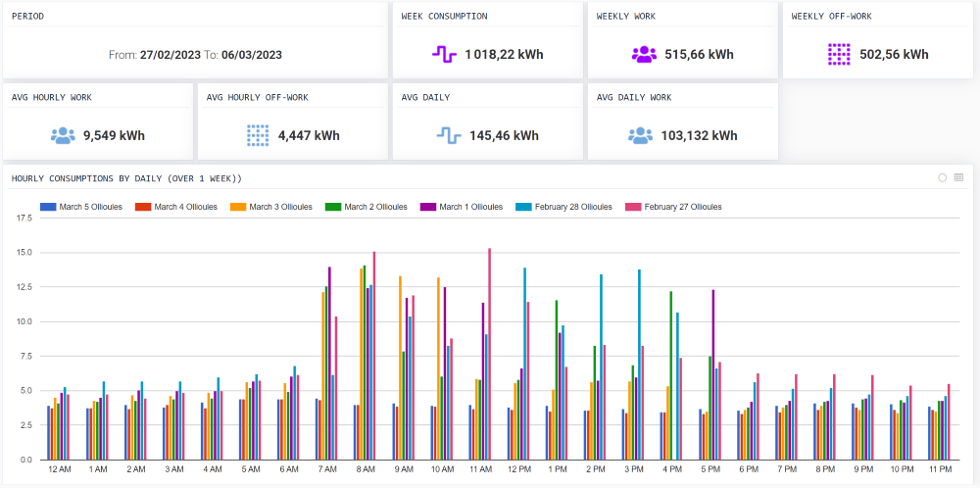Screen dimensions: 980x488
Task: Click the Weekly Off-Work dotted grid icon
Action: click(x=838, y=55)
